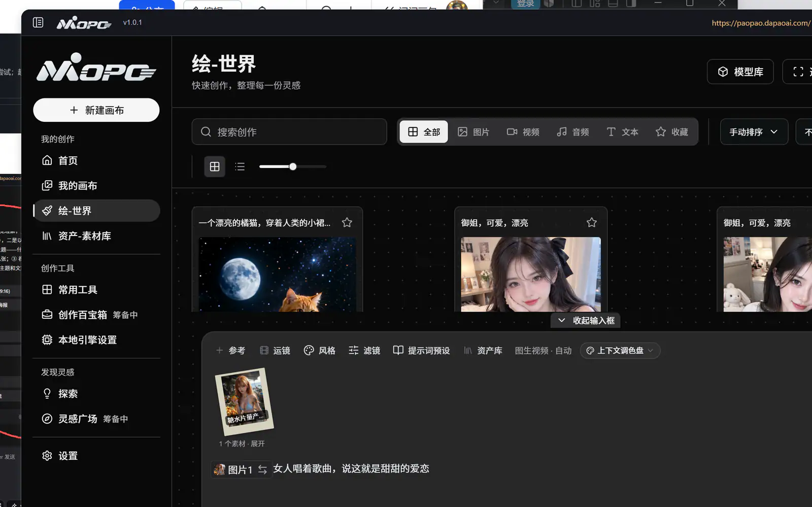Adjust the thumbnail size slider
Viewport: 812px width, 507px height.
pyautogui.click(x=293, y=166)
